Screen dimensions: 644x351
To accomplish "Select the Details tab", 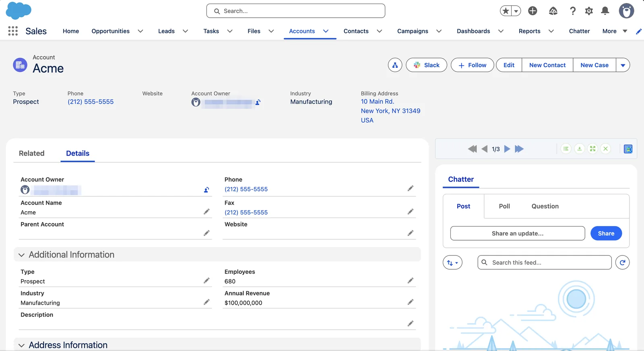I will click(x=78, y=153).
